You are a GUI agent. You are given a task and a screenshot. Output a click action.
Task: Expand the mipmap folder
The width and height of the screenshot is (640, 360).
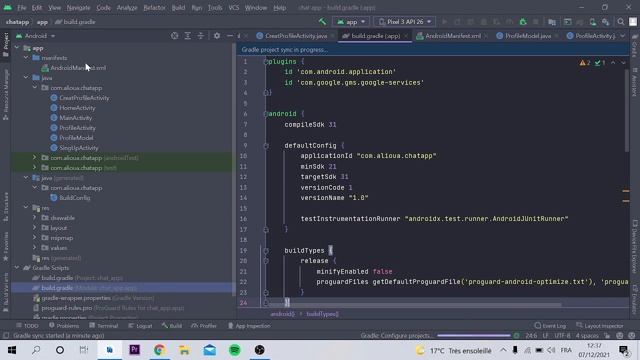point(34,238)
